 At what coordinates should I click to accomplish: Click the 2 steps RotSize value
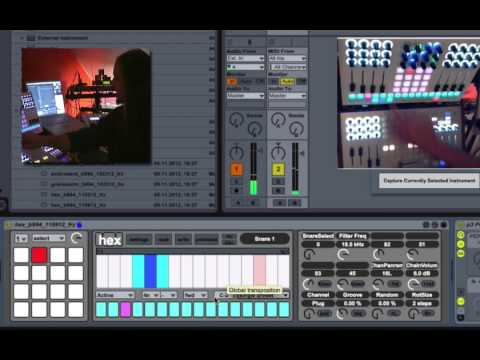tap(422, 303)
